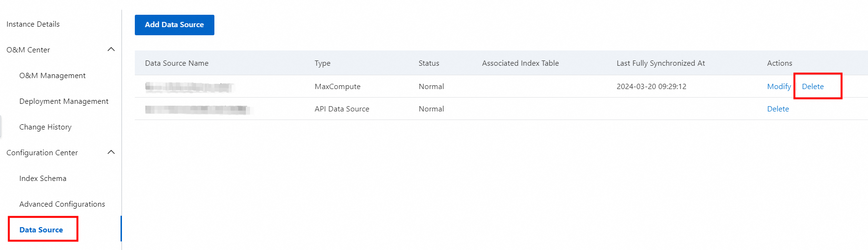The image size is (868, 250).
Task: Select Data Source in sidebar
Action: point(41,230)
